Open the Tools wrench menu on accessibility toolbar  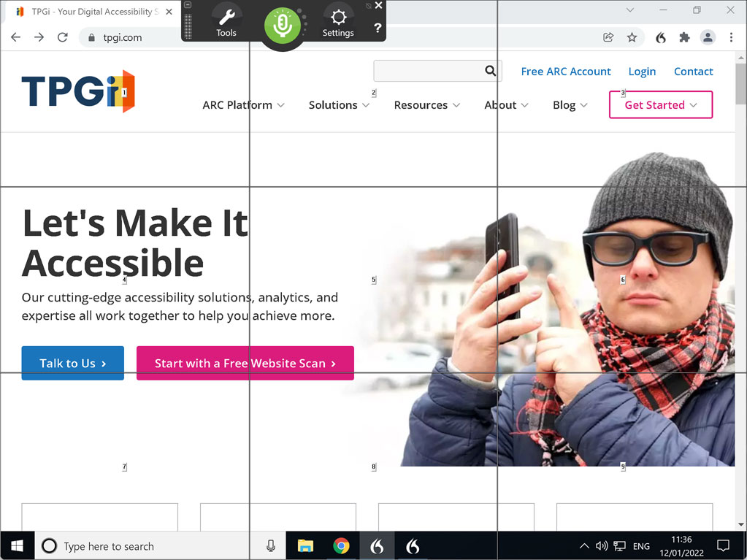coord(226,20)
